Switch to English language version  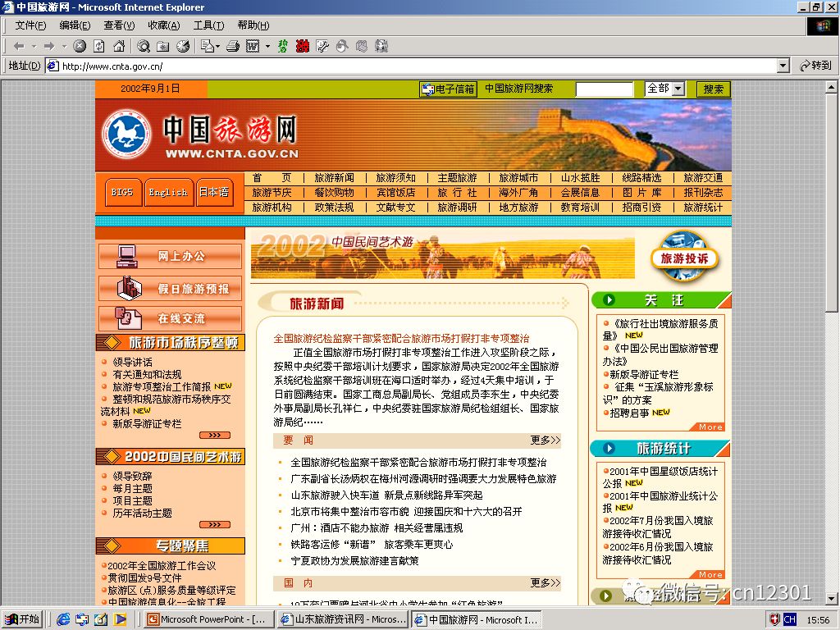click(x=168, y=192)
